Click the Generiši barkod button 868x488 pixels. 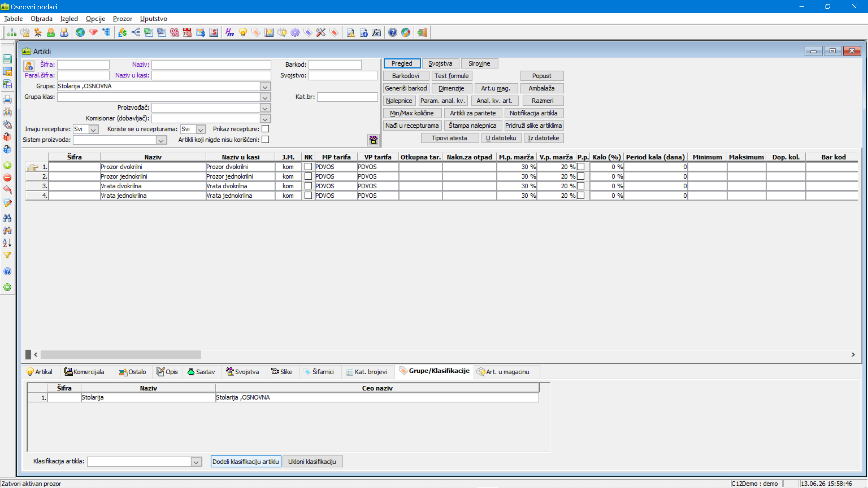(406, 88)
